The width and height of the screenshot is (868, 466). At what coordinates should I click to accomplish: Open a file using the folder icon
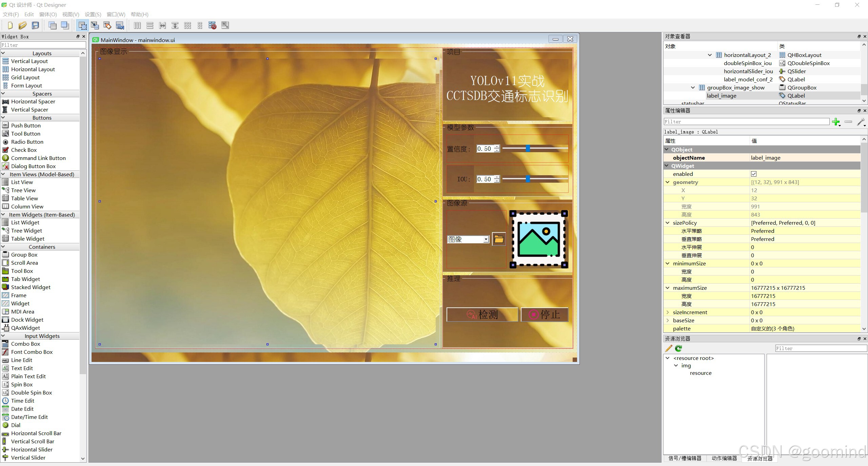tap(22, 25)
